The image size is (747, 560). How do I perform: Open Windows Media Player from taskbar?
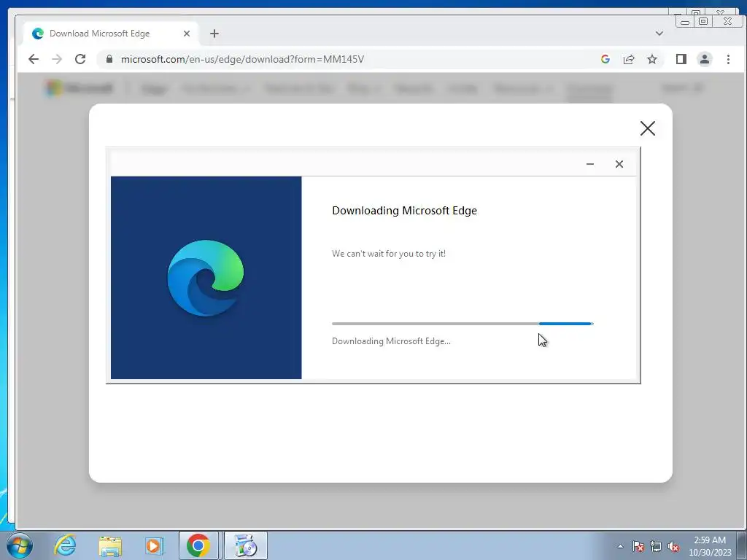(155, 545)
